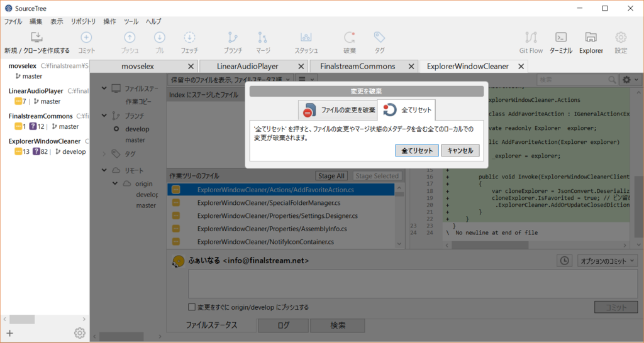The image size is (644, 343).
Task: Click the add repository plus icon
Action: pyautogui.click(x=10, y=333)
